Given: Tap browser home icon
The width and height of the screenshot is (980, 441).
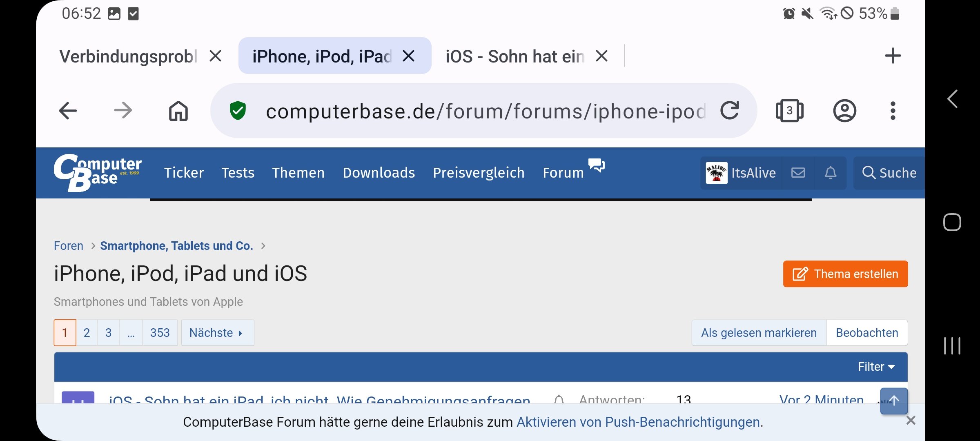Looking at the screenshot, I should click(x=178, y=111).
